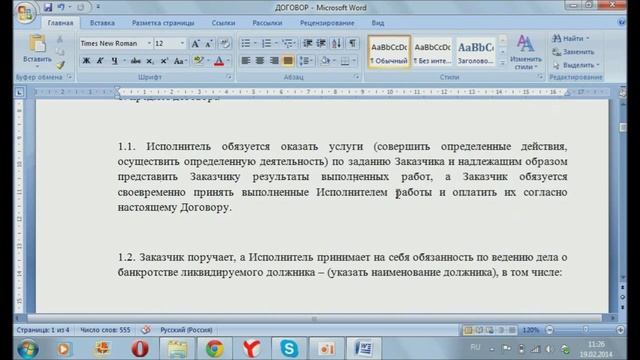Screen dimensions: 640x360
Task: Open the change case Aa menu
Action: coord(179,61)
